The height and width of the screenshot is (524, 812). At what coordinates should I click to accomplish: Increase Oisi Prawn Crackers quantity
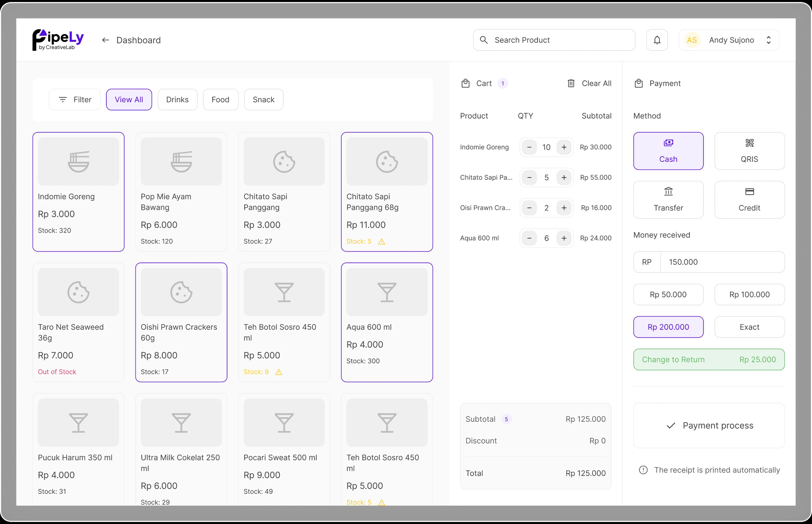[564, 208]
